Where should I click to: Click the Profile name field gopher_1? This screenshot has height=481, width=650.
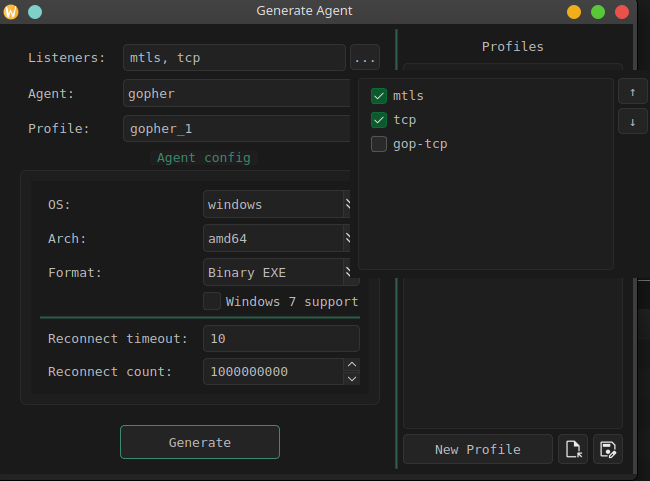click(235, 128)
